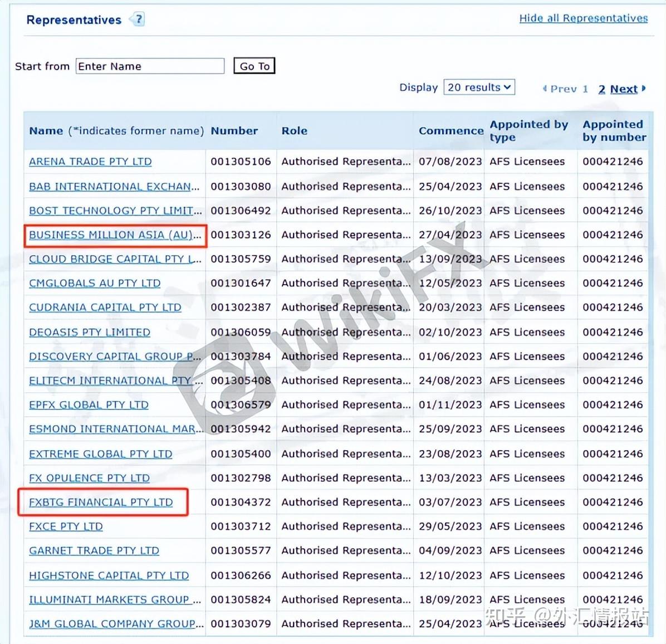Open FXBTG FINANCIAL PTY LTD link
The image size is (666, 644).
pos(101,502)
